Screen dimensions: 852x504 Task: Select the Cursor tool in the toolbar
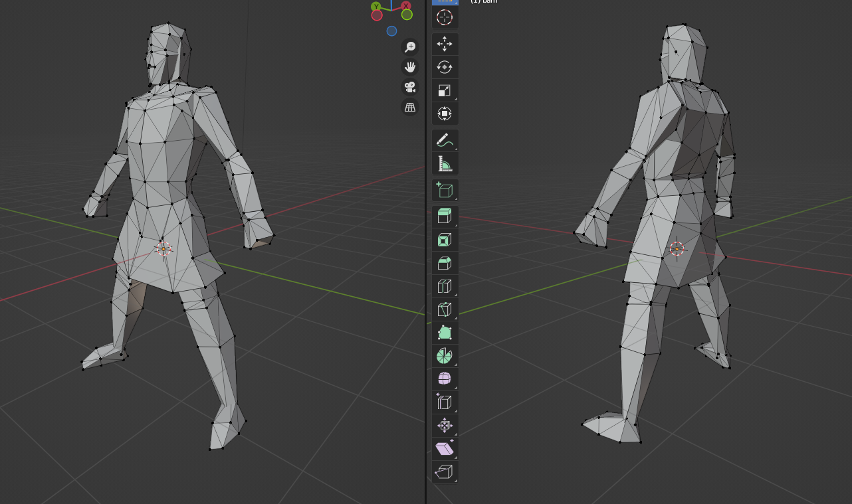(x=445, y=17)
